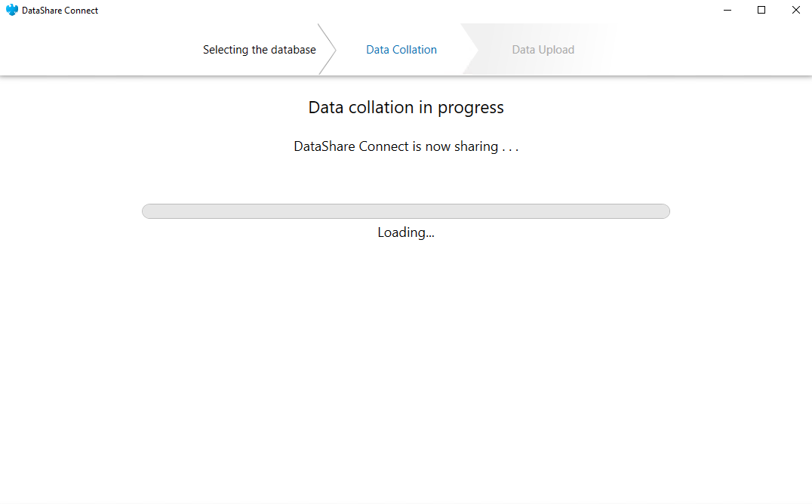Select the Selecting the database step
812x504 pixels.
tap(260, 49)
